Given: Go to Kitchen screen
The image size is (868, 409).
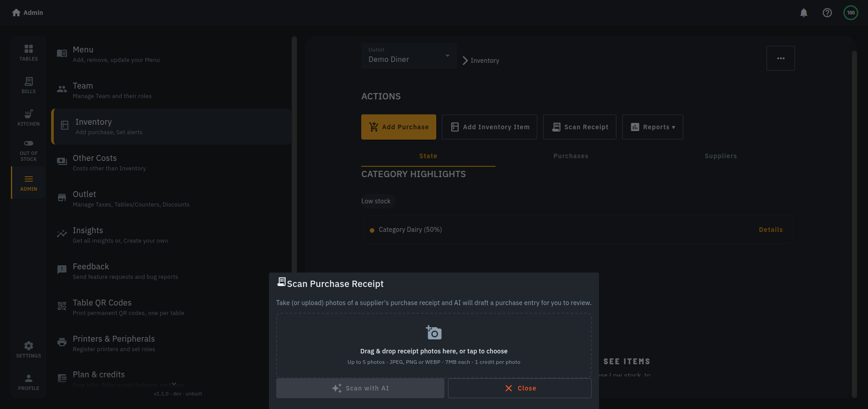Looking at the screenshot, I should pos(28,118).
